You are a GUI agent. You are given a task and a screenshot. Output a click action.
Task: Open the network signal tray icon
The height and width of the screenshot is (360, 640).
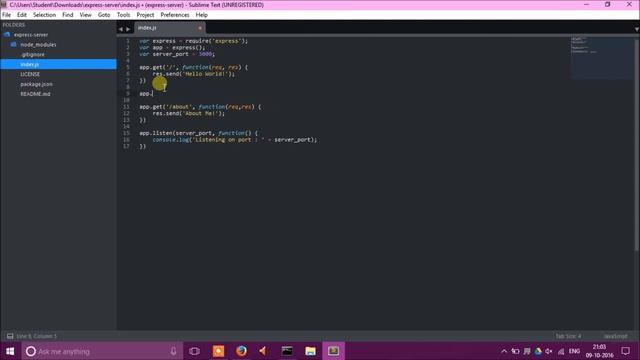561,351
